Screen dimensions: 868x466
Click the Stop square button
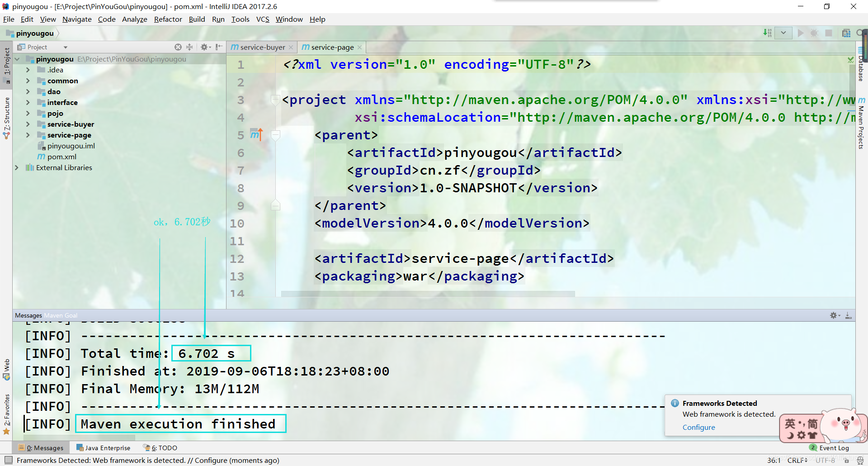coord(829,33)
